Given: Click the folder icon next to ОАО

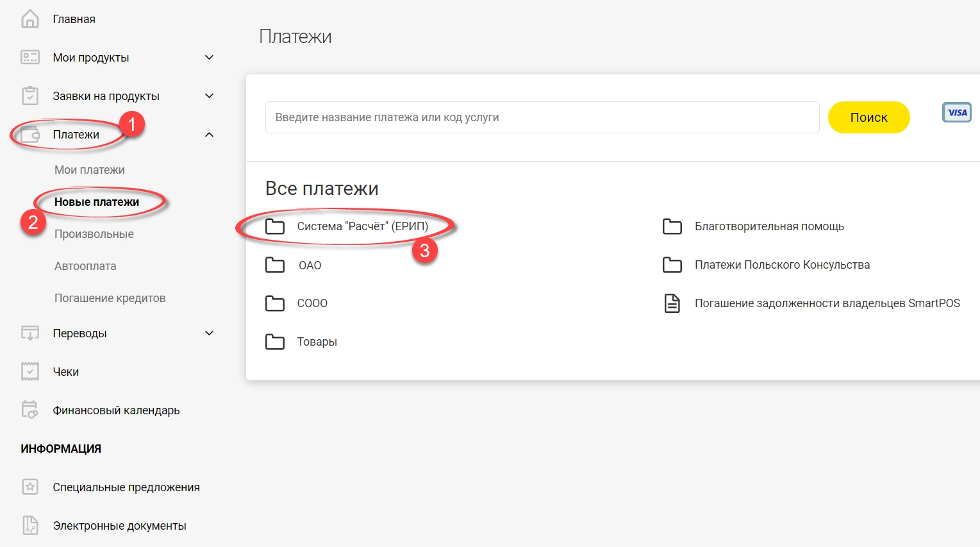Looking at the screenshot, I should (x=275, y=265).
